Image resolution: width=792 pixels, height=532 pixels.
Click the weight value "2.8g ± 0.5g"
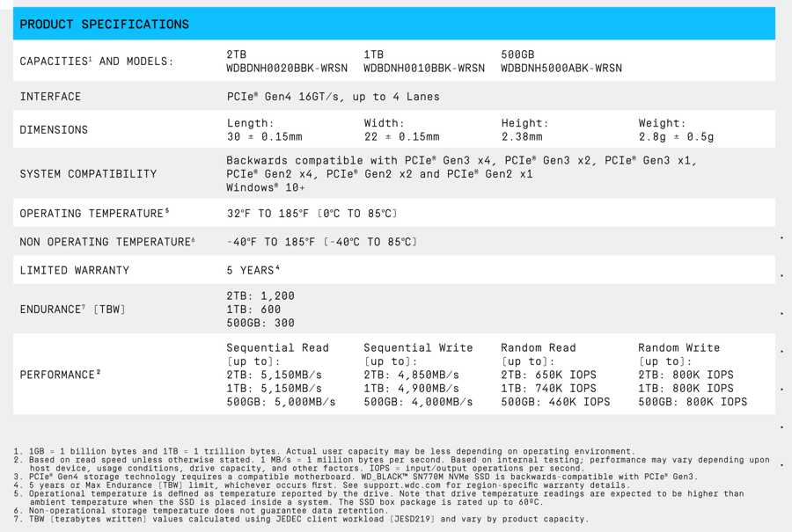[x=677, y=137]
